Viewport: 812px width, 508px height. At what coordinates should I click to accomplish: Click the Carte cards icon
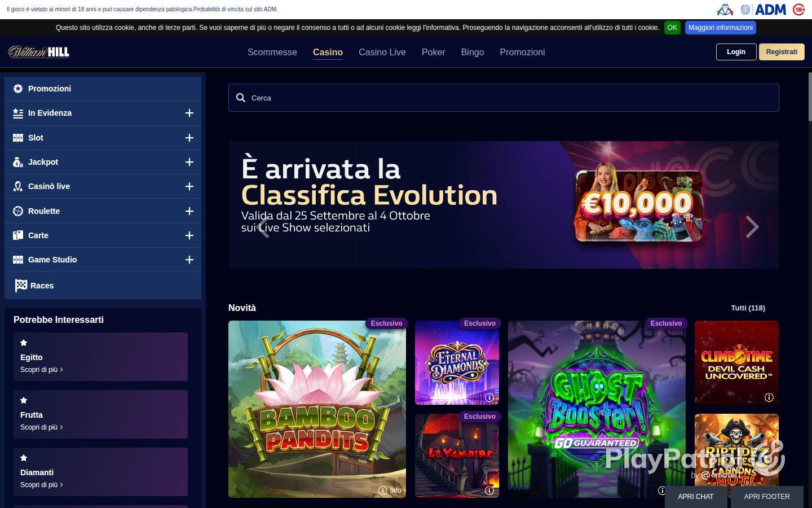[18, 235]
